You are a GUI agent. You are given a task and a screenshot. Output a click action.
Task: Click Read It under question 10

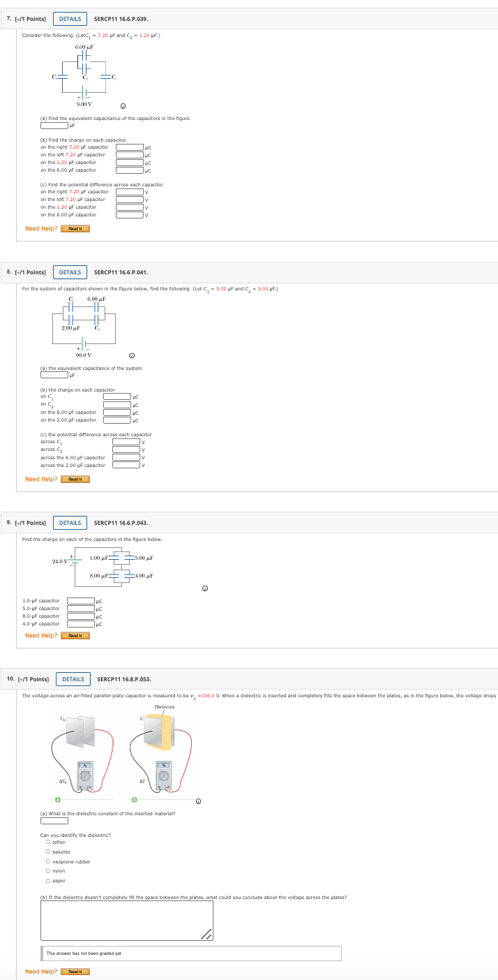75,971
